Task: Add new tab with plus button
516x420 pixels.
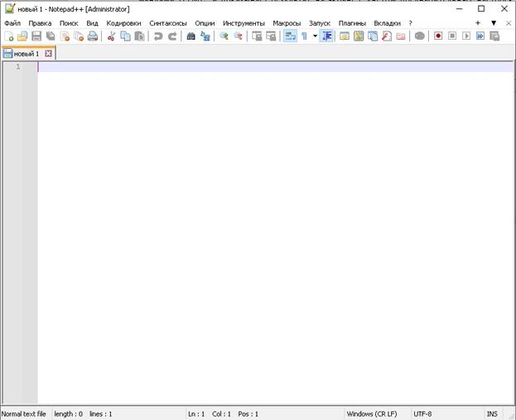Action: click(478, 23)
